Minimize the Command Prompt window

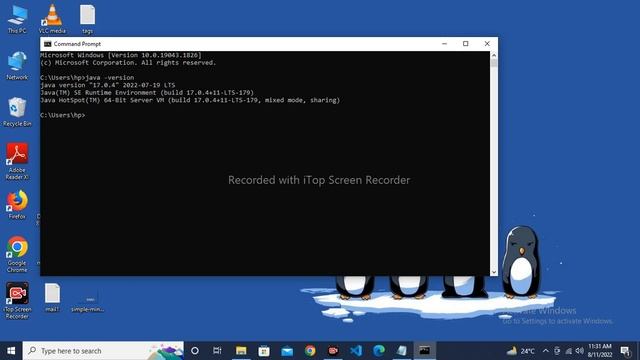(444, 44)
